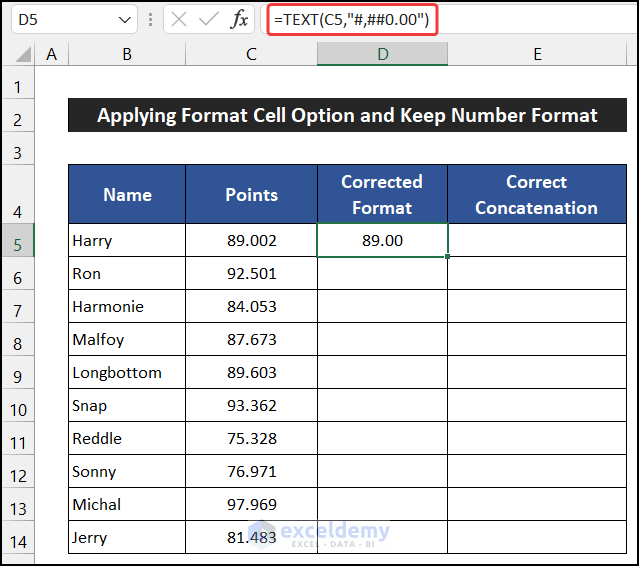Screen dimensions: 639x566
Task: Click the Points header cell
Action: [x=251, y=195]
